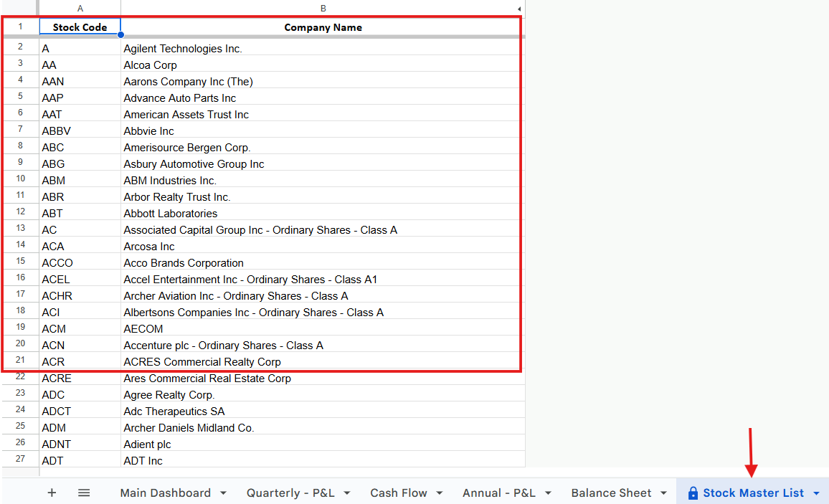The height and width of the screenshot is (504, 829).
Task: Select the Abbvie Inc cell
Action: pyautogui.click(x=323, y=130)
